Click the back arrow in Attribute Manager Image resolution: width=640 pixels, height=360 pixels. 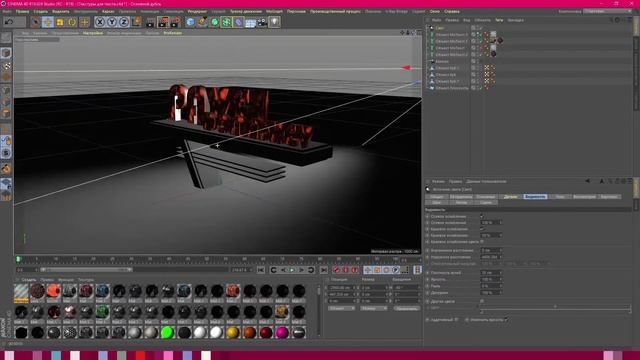coord(587,181)
